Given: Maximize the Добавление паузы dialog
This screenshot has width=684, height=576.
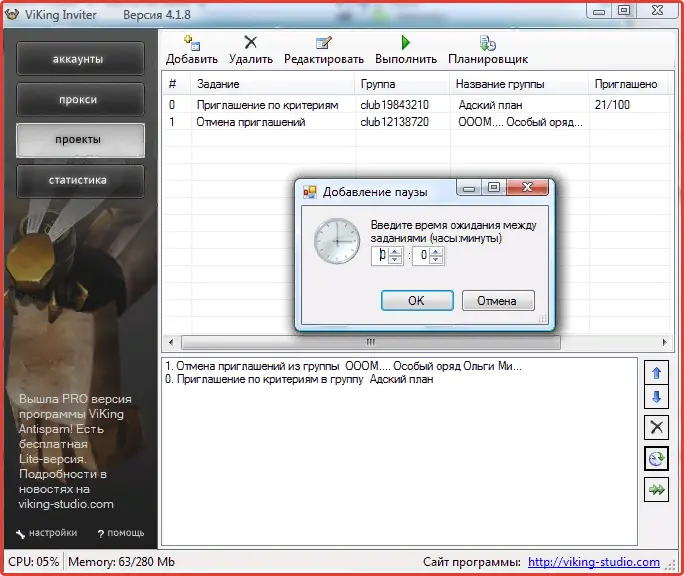Looking at the screenshot, I should pos(494,187).
